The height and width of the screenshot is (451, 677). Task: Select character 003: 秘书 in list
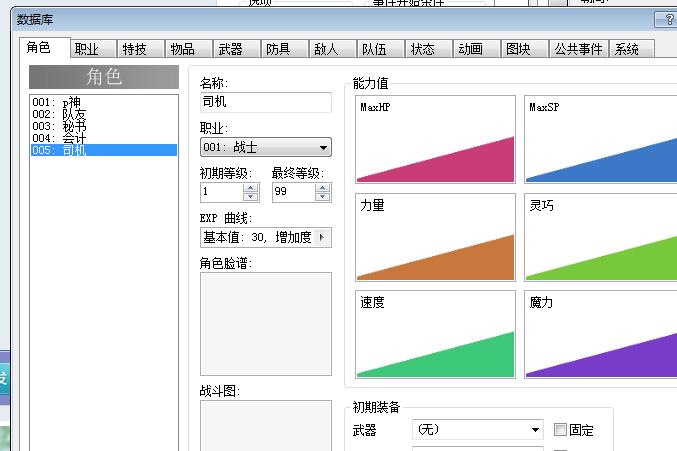coord(104,126)
